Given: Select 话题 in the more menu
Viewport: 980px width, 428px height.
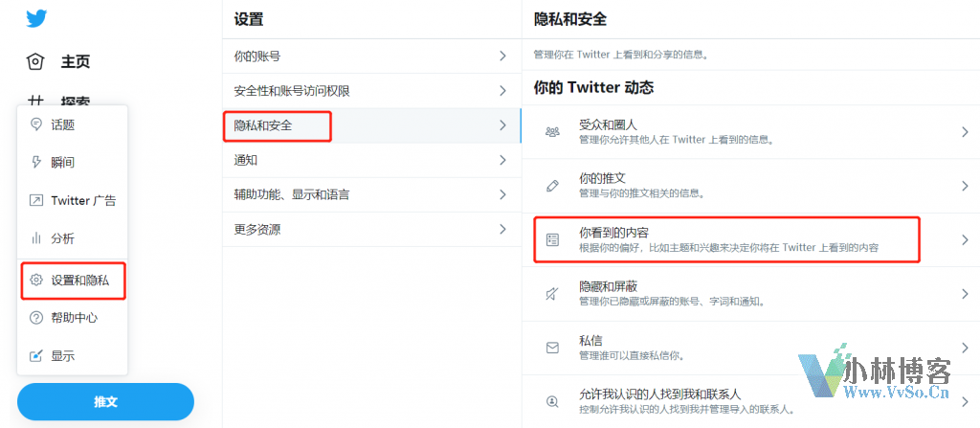Looking at the screenshot, I should [73, 124].
